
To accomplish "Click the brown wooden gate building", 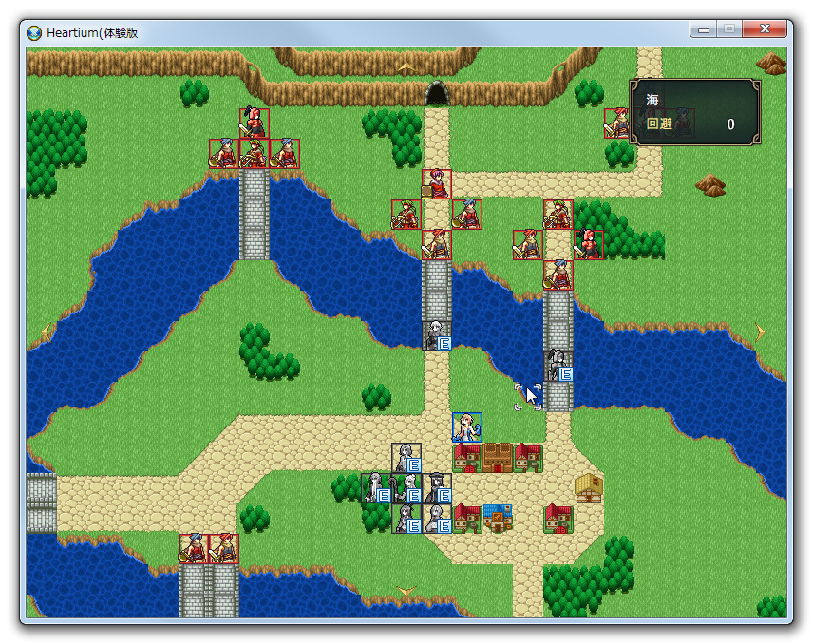I will 498,458.
